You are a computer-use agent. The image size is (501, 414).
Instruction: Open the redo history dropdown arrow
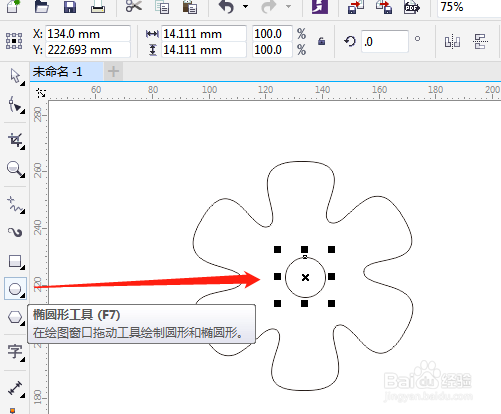coord(288,6)
